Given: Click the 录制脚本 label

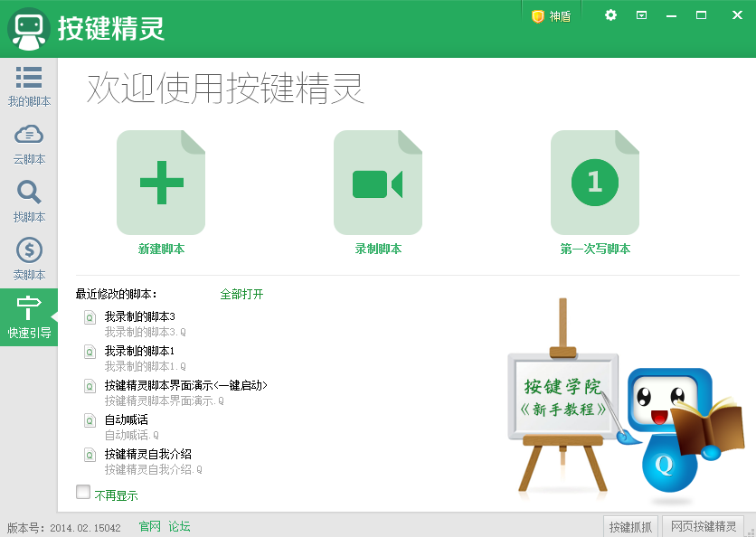Looking at the screenshot, I should (378, 249).
